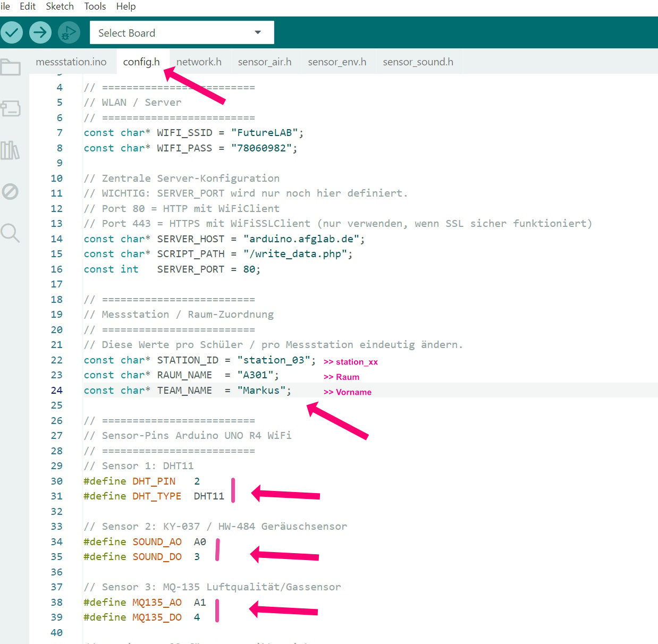This screenshot has width=658, height=644.
Task: Open the Select Board dropdown
Action: (x=182, y=33)
